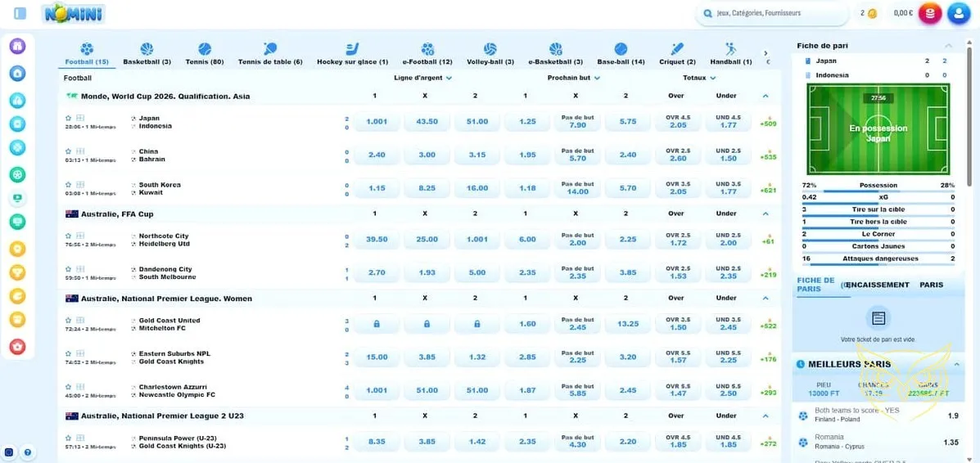Click the home icon in left sidebar

pos(17,73)
